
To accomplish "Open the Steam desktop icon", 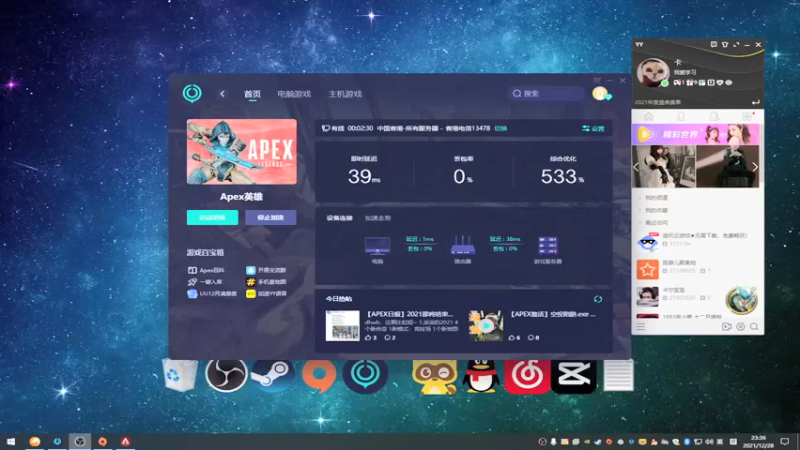I will click(272, 374).
